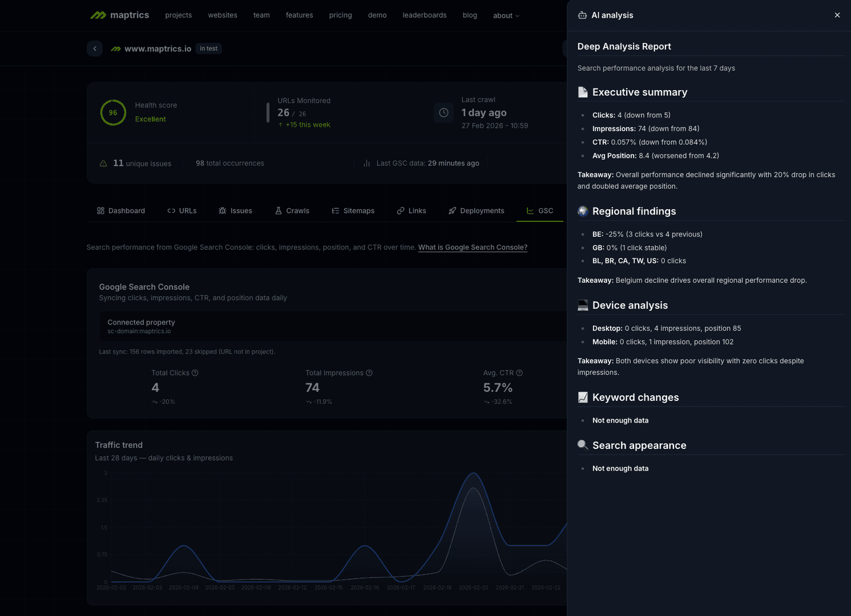Open the Deployments tab
851x616 pixels.
(x=476, y=211)
